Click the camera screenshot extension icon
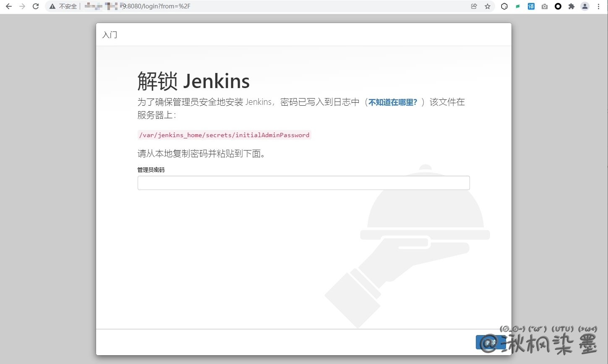Image resolution: width=608 pixels, height=364 pixels. click(545, 6)
